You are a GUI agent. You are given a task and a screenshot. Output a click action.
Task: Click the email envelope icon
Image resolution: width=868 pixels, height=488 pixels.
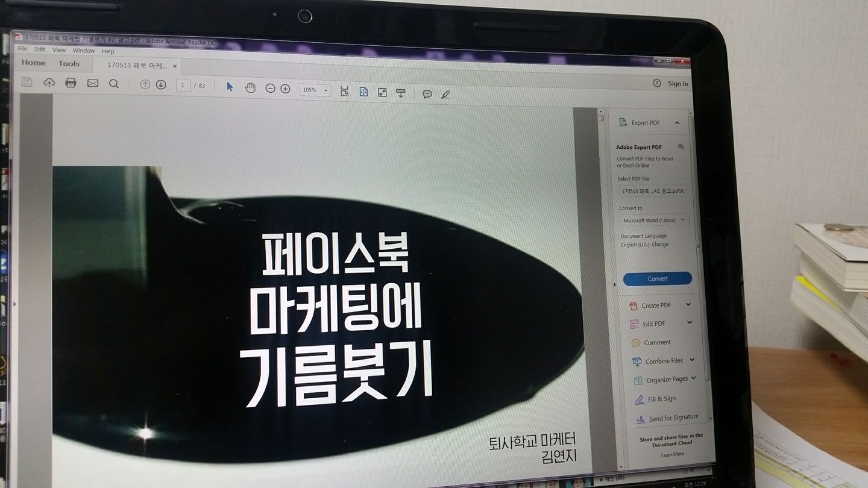pos(92,84)
